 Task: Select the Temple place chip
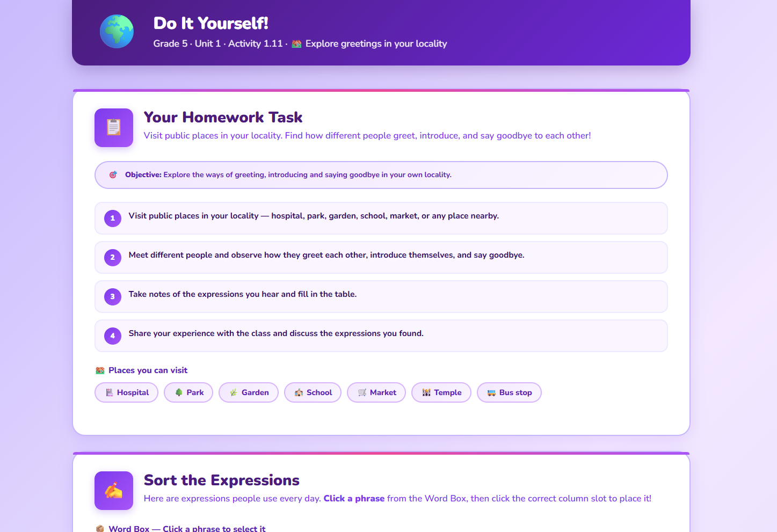coord(441,392)
